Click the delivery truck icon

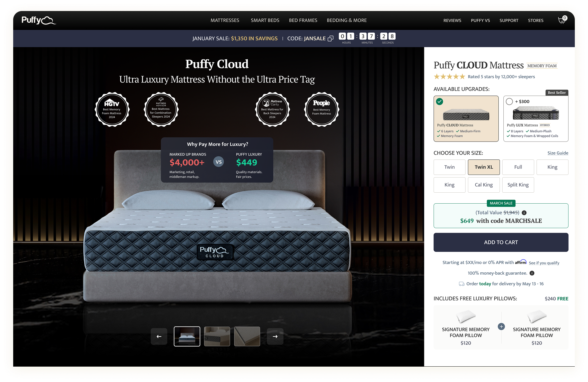[x=462, y=284]
